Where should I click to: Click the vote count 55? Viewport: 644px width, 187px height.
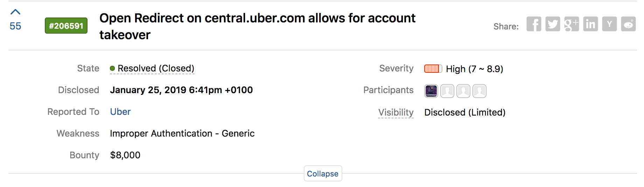click(15, 26)
